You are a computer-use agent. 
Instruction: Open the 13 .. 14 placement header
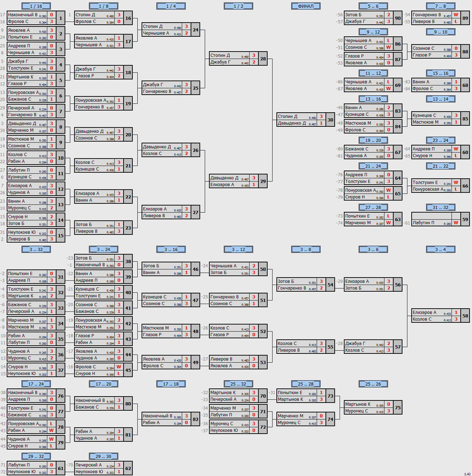pyautogui.click(x=441, y=99)
